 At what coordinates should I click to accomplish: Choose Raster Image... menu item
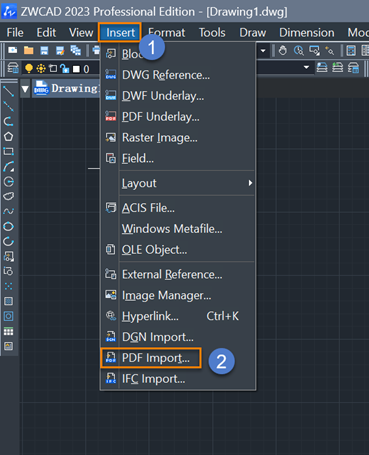tap(178, 138)
